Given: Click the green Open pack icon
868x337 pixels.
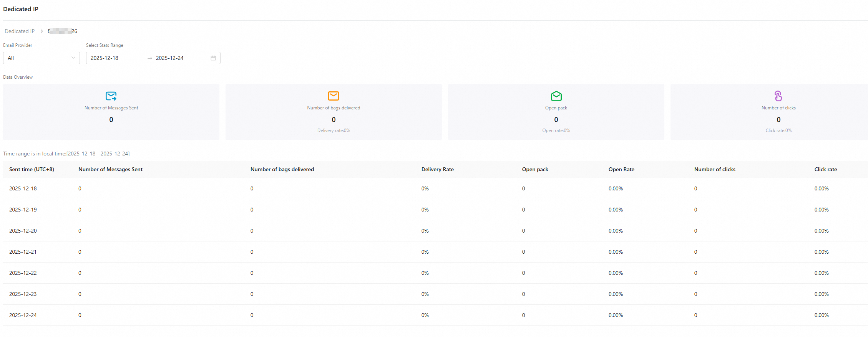Looking at the screenshot, I should (556, 96).
